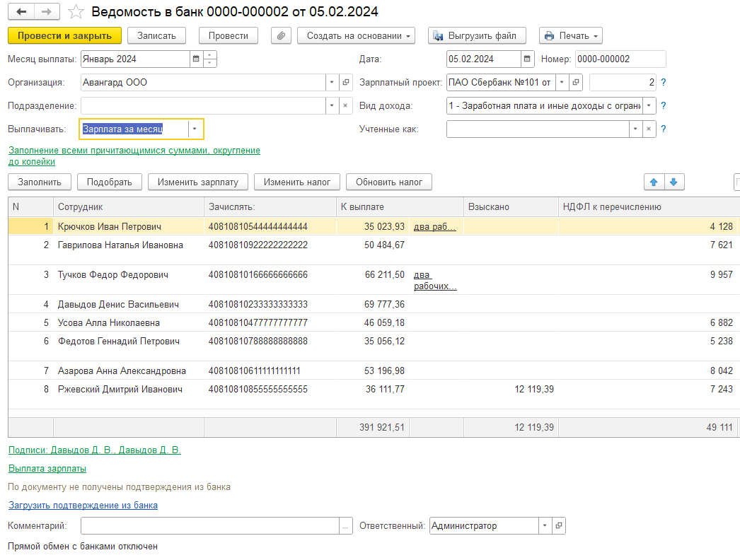Open calendar for payment month field
Screen dimensions: 740x560
click(196, 59)
